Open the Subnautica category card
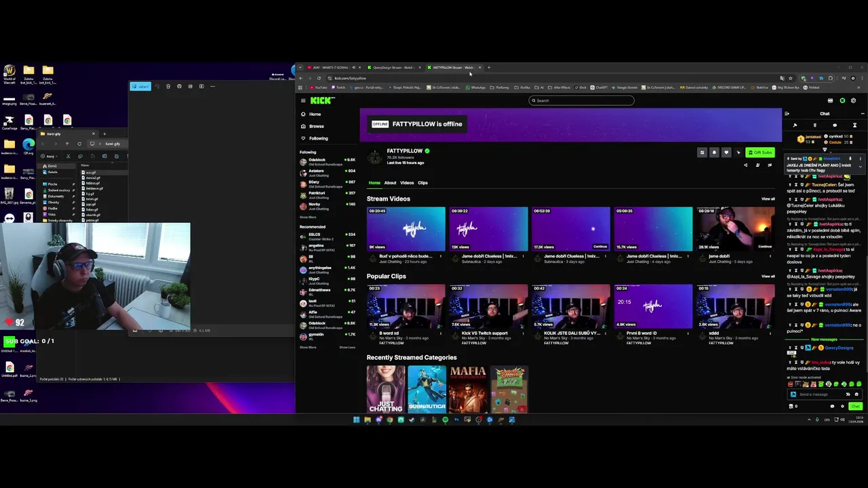The width and height of the screenshot is (868, 488). tap(427, 389)
